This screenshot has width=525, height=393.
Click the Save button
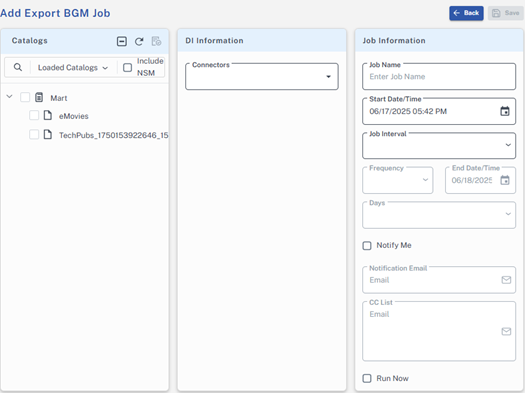coord(506,13)
